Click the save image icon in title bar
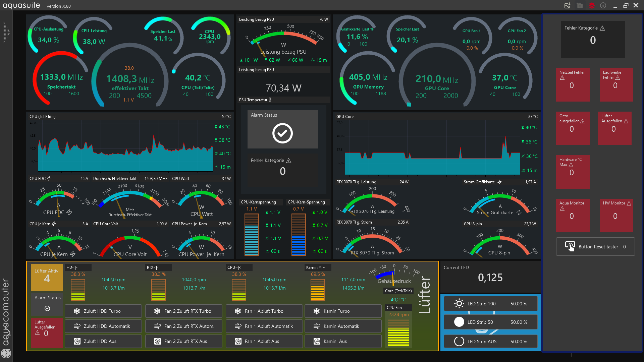The height and width of the screenshot is (362, 644). pos(567,5)
